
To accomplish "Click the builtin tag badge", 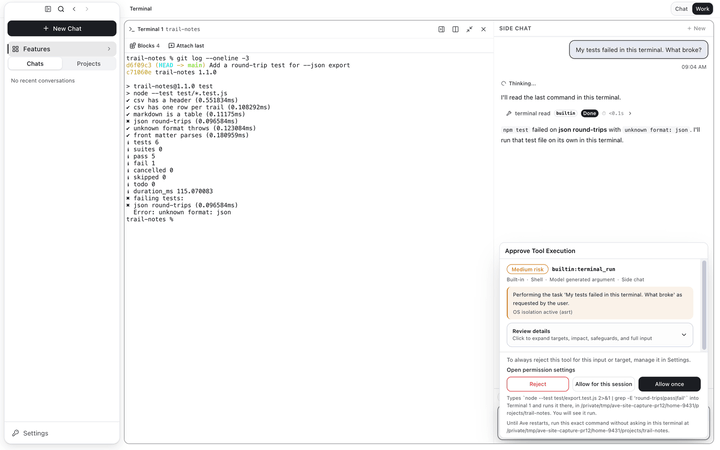I will pos(565,113).
